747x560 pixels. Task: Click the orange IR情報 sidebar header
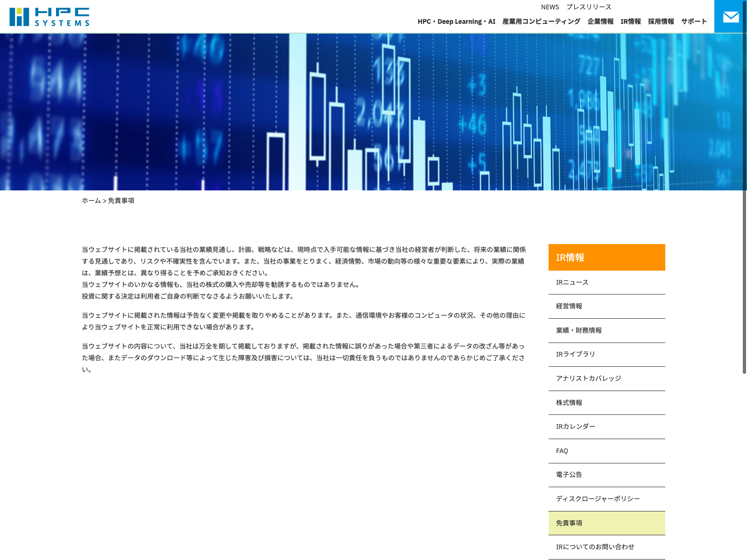click(606, 257)
